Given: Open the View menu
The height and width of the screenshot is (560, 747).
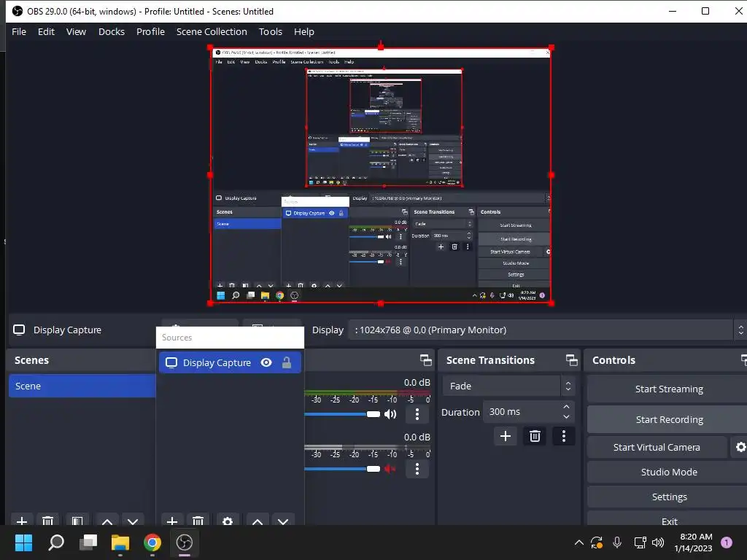Looking at the screenshot, I should point(76,32).
